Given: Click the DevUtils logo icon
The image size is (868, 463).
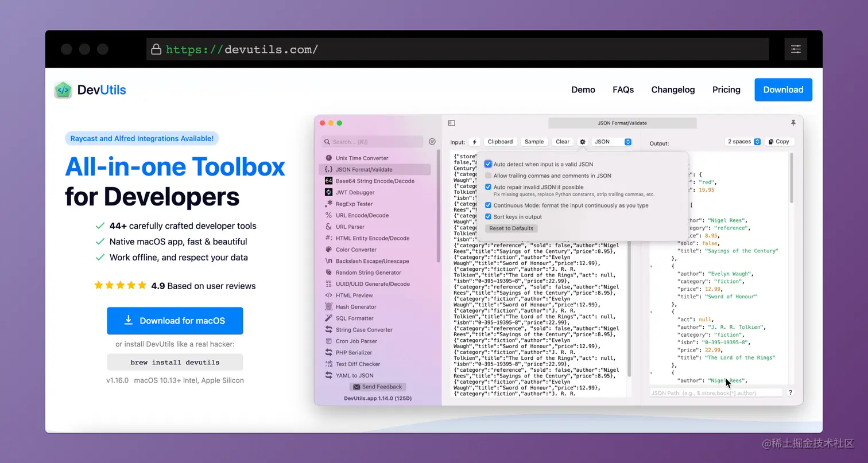Looking at the screenshot, I should pos(63,90).
